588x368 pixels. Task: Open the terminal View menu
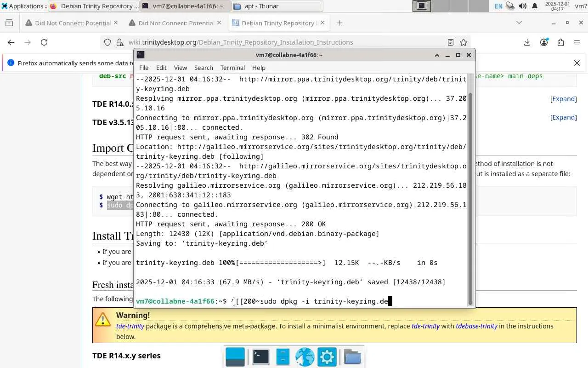point(181,68)
